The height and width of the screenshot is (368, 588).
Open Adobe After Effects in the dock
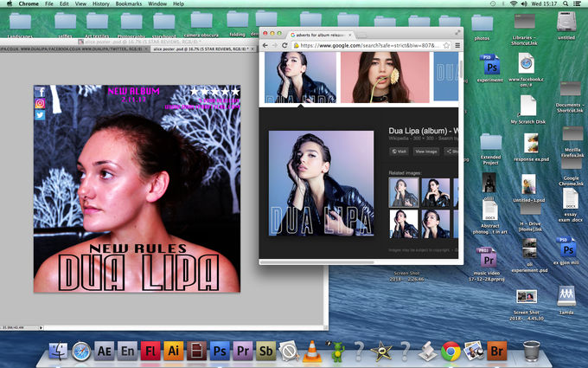click(105, 351)
